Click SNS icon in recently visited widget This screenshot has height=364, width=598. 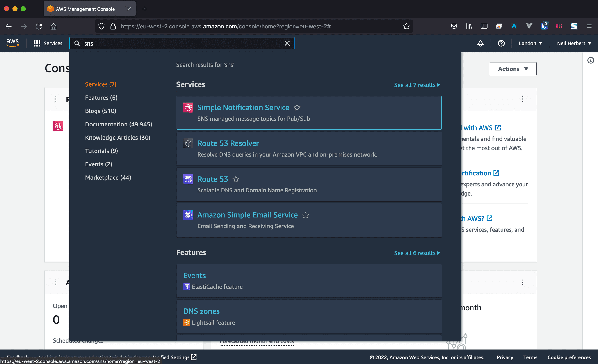point(58,126)
